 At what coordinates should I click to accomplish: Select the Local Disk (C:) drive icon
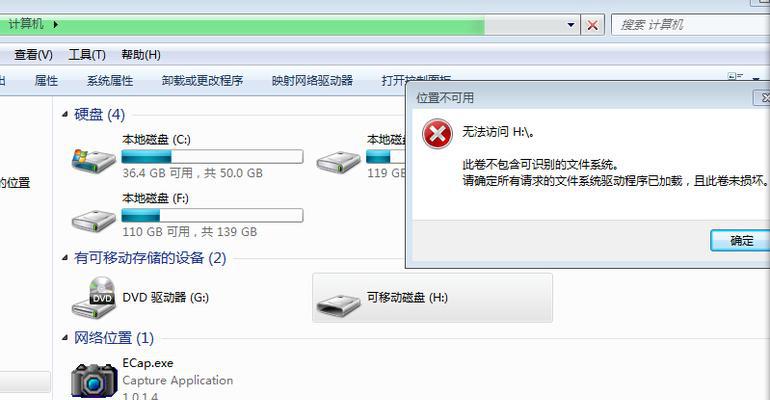[x=94, y=160]
